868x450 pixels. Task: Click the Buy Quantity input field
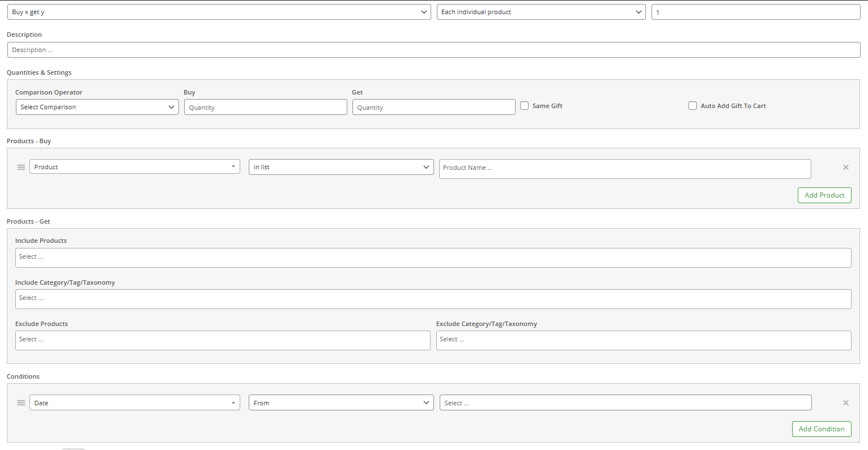265,108
